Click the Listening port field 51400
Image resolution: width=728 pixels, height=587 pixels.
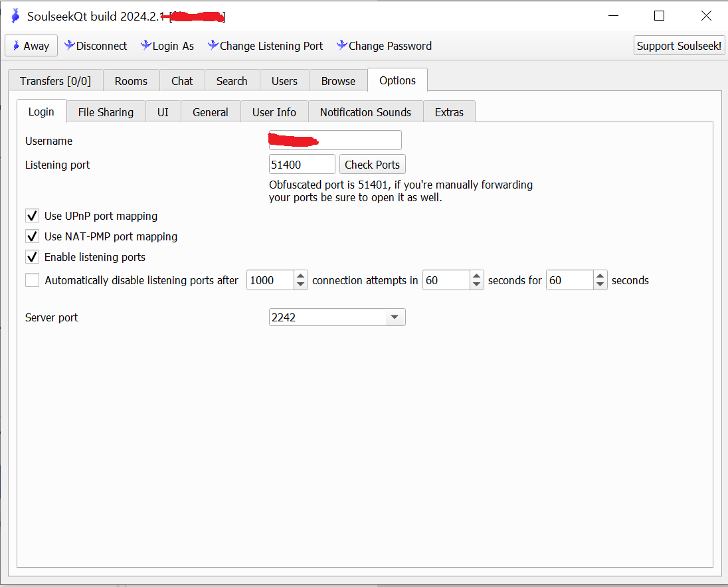coord(302,164)
